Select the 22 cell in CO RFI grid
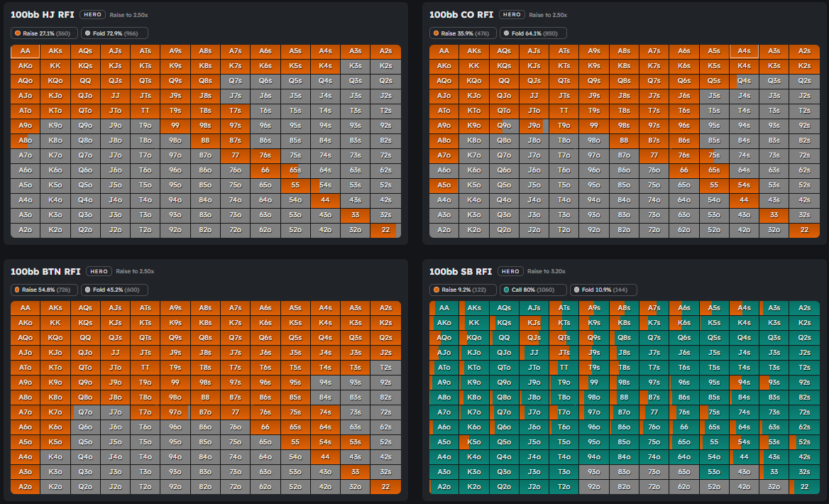Viewport: 829px width, 504px height. pyautogui.click(x=804, y=230)
